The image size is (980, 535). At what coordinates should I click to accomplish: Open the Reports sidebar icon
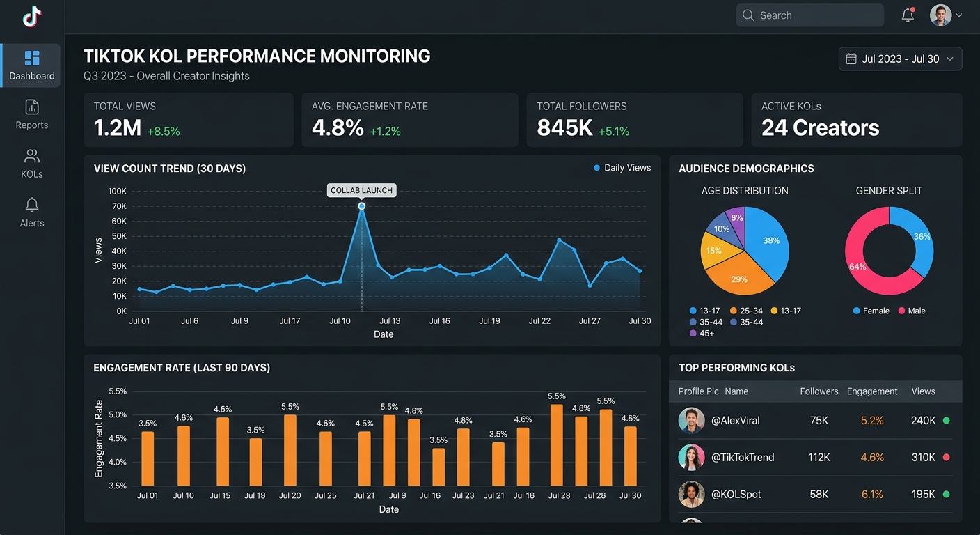coord(32,107)
